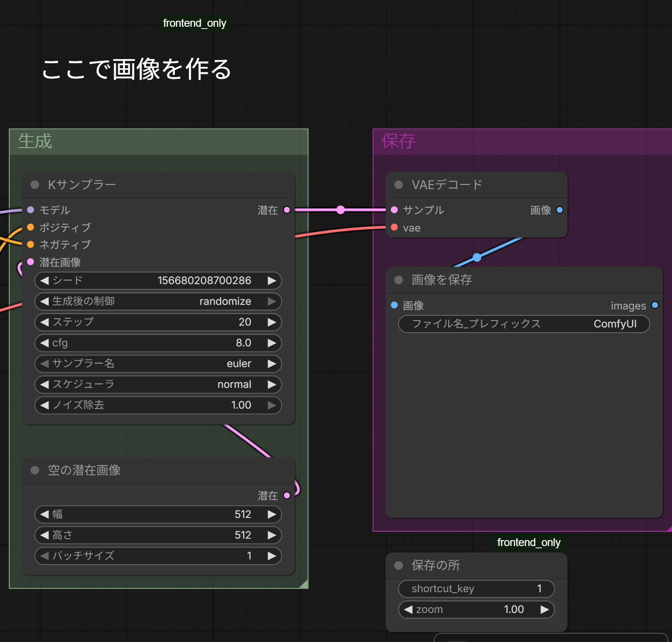
Task: Select the 保存 group title
Action: (x=399, y=141)
